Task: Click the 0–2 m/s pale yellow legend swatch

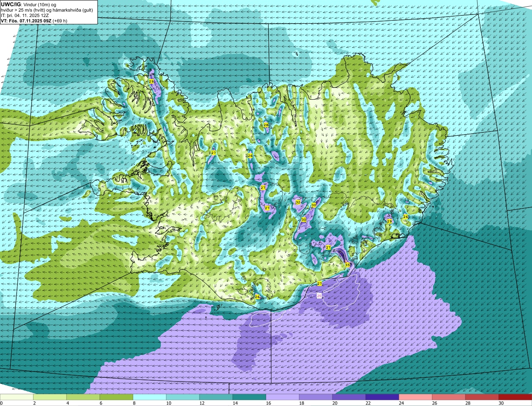Action: 17,397
